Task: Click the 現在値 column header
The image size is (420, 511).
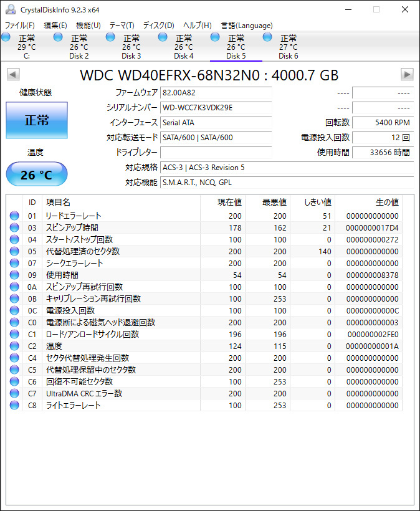Action: click(222, 203)
